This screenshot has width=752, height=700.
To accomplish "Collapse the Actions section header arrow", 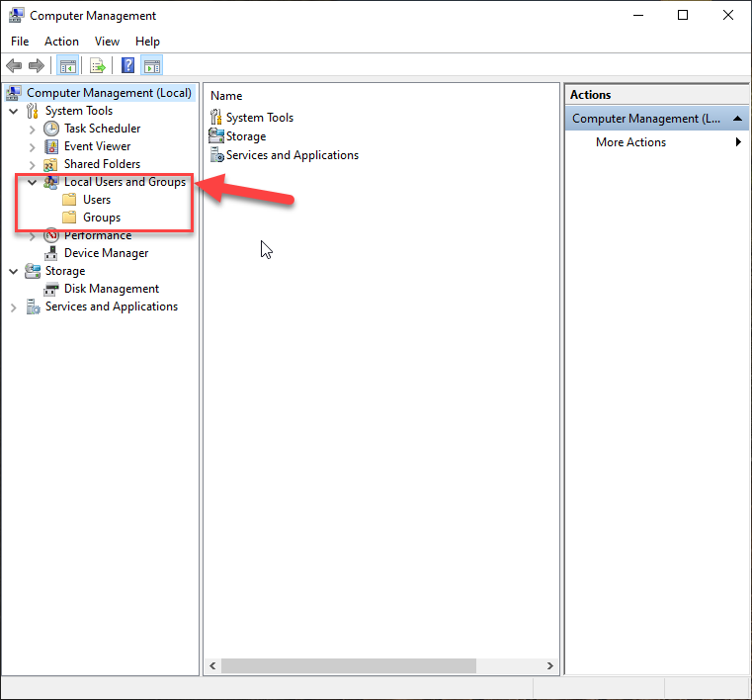I will click(739, 119).
